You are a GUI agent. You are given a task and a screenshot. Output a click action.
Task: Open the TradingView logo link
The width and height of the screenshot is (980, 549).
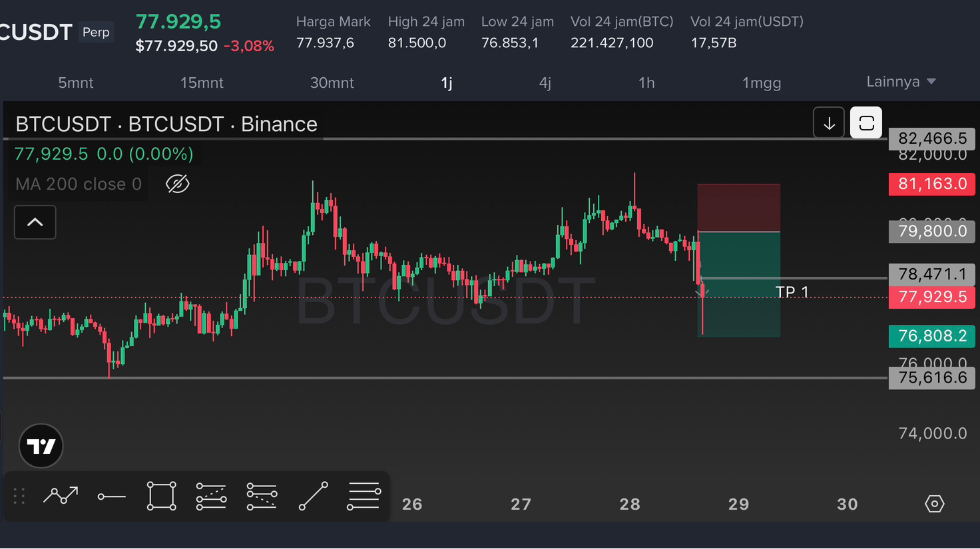[x=41, y=446]
